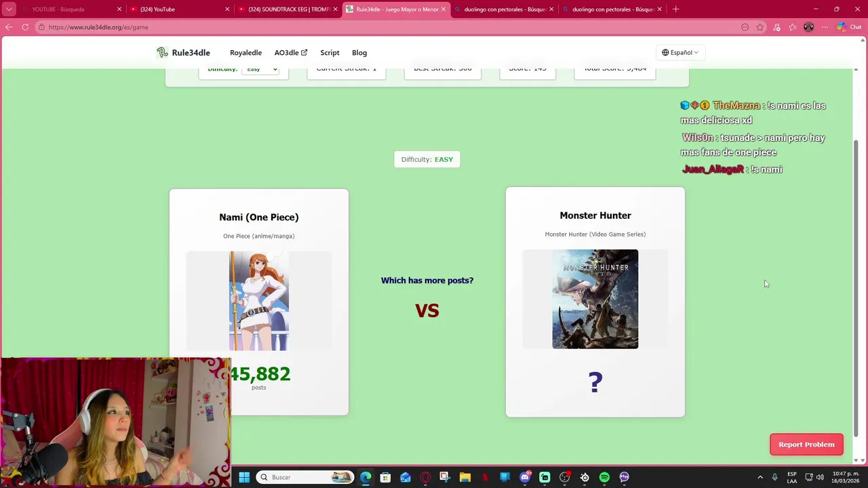The image size is (868, 488).
Task: Click the question mark on Monster Hunter card
Action: click(x=595, y=382)
